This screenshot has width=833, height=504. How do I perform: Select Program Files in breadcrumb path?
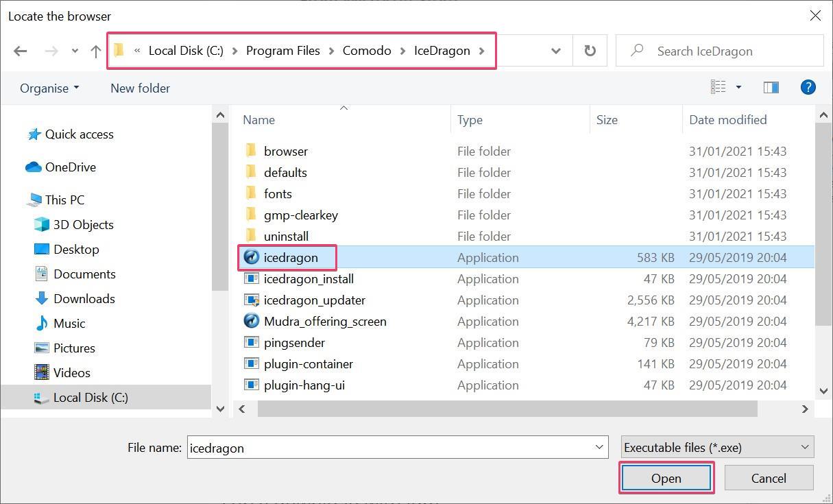click(283, 51)
